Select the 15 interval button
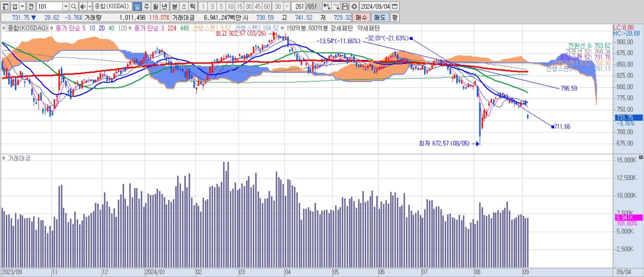Viewport: 644px width, 277px height. [x=239, y=7]
